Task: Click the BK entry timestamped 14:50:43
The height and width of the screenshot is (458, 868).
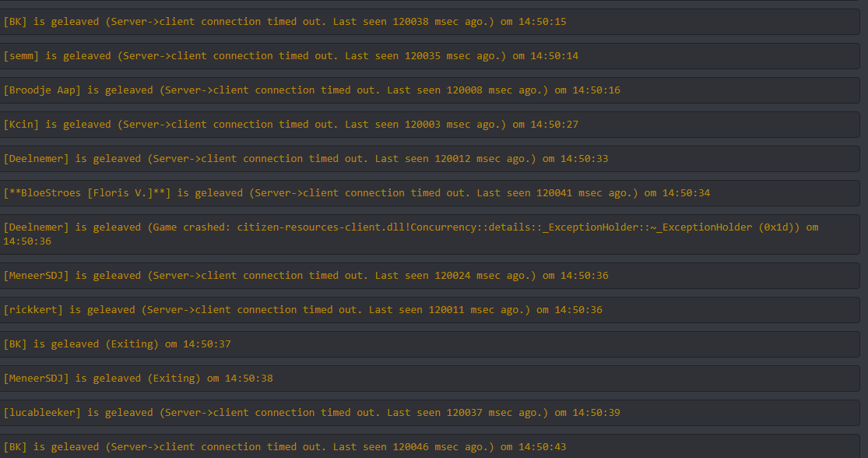Action: [285, 447]
